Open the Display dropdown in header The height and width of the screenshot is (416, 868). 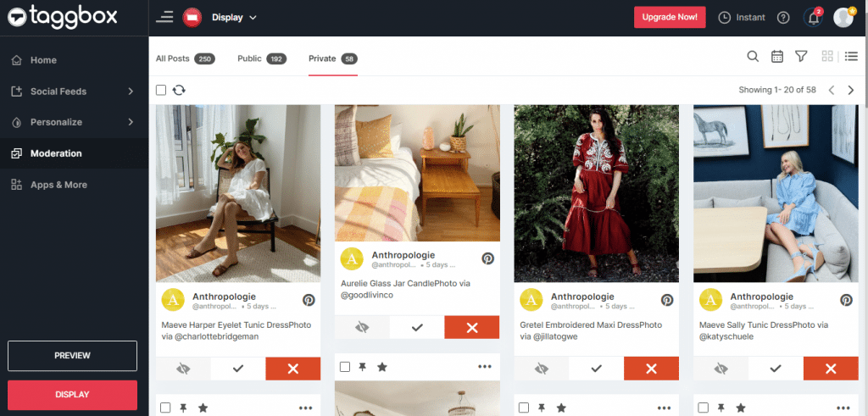tap(234, 17)
